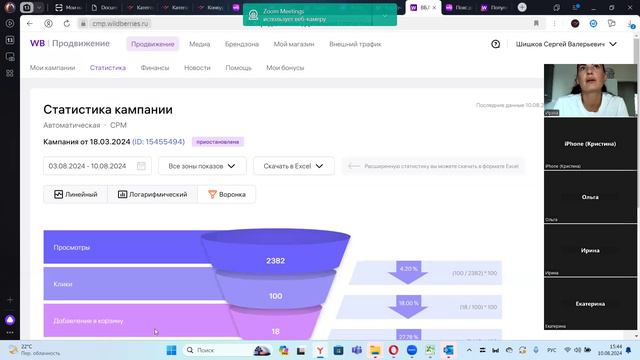Screen dimensions: 640x360
Task: Open the campaign ID 15455494 link
Action: (x=158, y=142)
